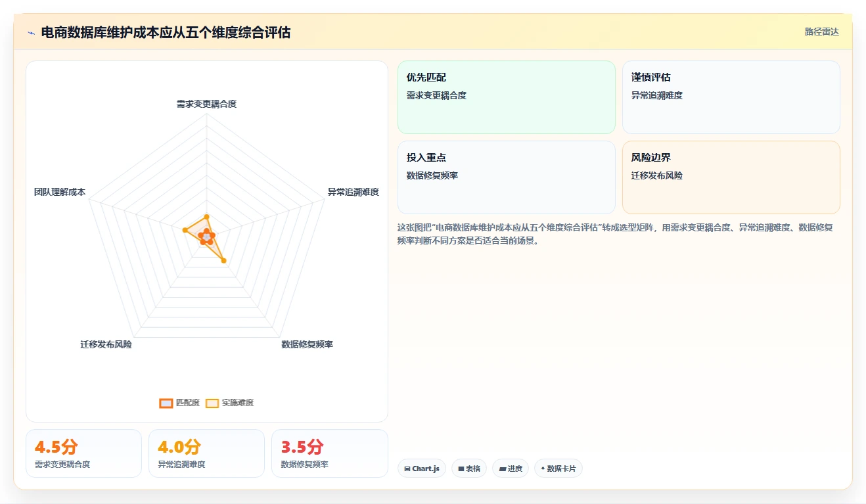Click 数据修复频率 text in the 投入重点 card
The image size is (866, 504).
432,175
